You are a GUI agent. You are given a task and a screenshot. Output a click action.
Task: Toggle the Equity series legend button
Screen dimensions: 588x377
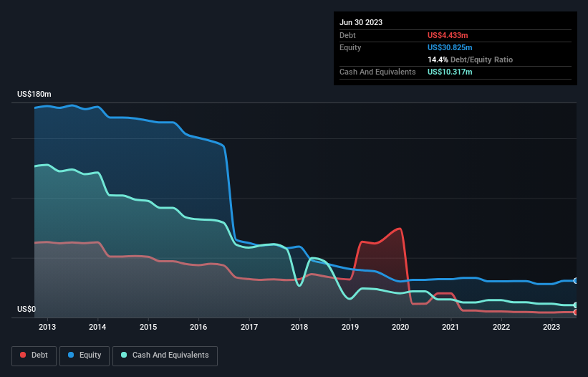click(85, 356)
